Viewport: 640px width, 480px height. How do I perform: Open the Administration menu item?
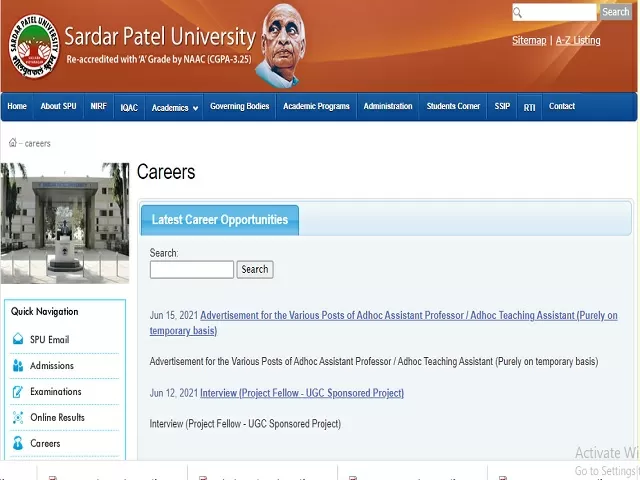tap(388, 106)
